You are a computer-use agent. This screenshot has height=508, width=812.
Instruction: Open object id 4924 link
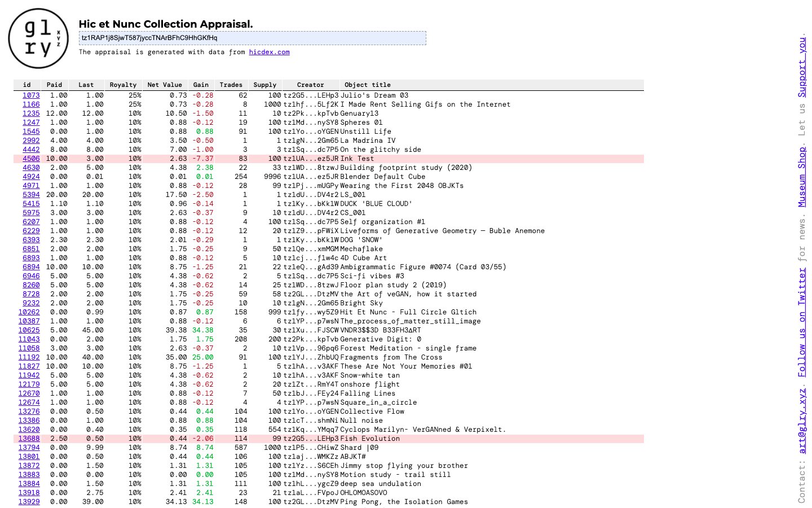tap(31, 177)
